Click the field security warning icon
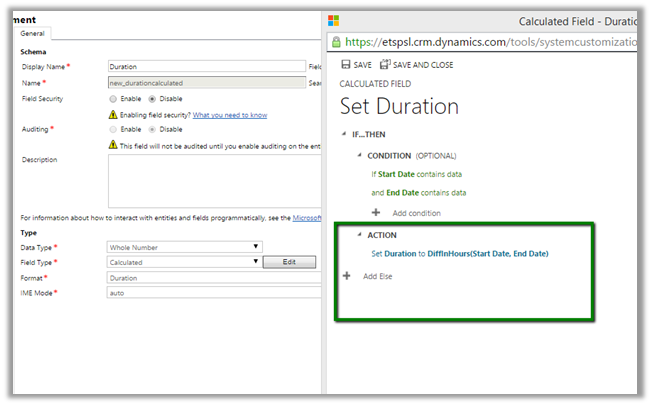This screenshot has width=650, height=405. [x=113, y=115]
